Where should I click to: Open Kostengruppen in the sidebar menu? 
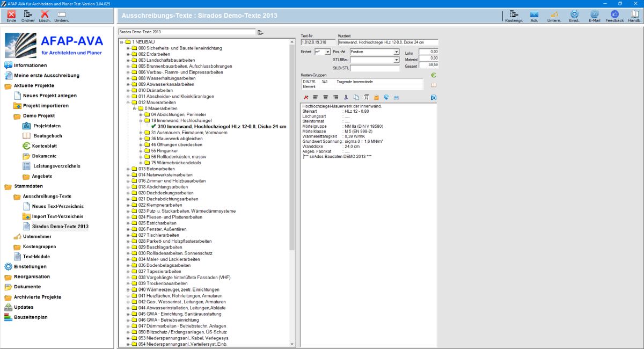click(x=40, y=246)
